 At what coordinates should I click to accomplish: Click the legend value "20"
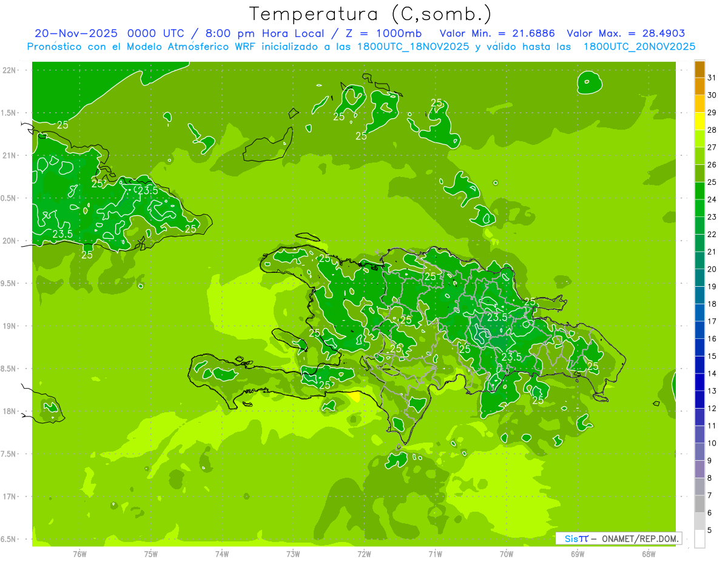(712, 269)
